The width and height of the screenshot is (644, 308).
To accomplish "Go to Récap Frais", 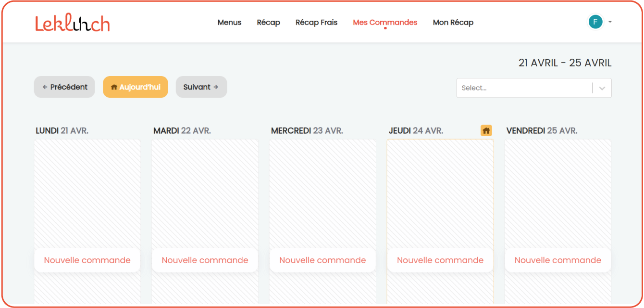I will point(316,22).
